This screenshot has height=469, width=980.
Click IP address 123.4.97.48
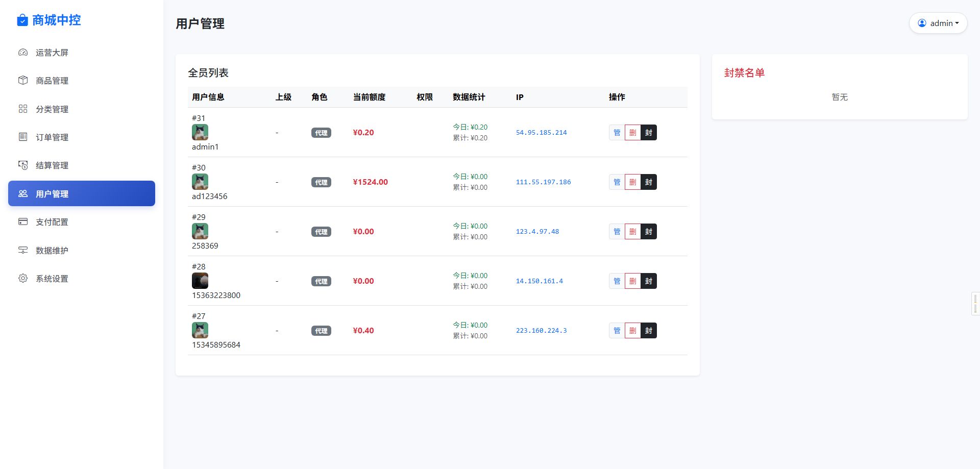(537, 232)
